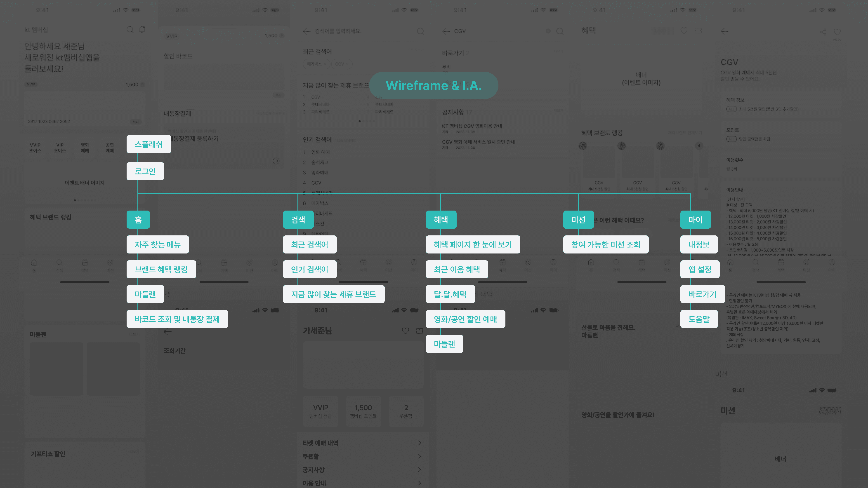The width and height of the screenshot is (868, 488).
Task: Open notifications bell in kt 멤버십 home header
Action: tap(142, 30)
